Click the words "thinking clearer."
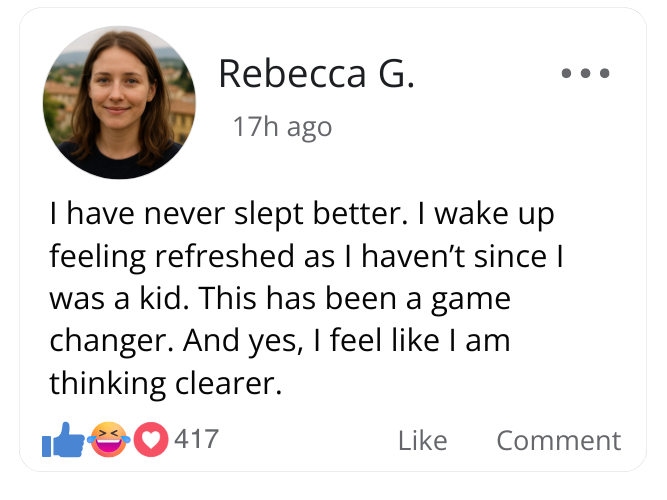 [x=166, y=382]
